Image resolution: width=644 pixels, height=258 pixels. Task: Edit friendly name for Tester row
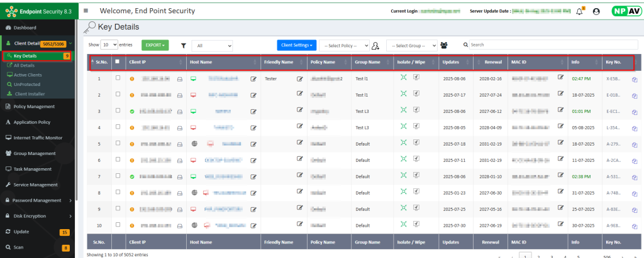(x=300, y=78)
